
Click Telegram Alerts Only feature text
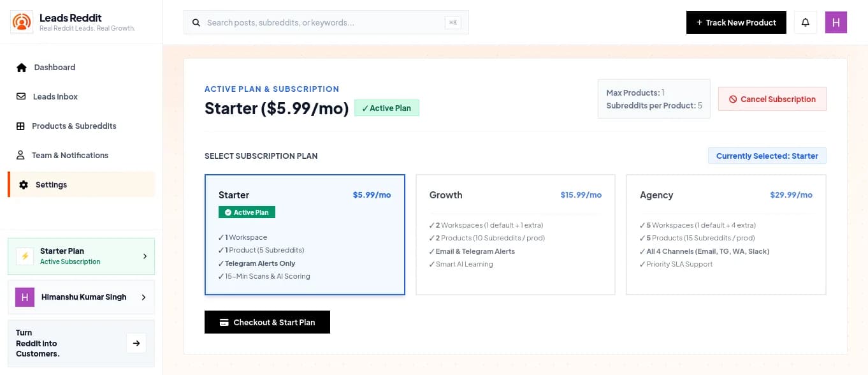(x=260, y=263)
